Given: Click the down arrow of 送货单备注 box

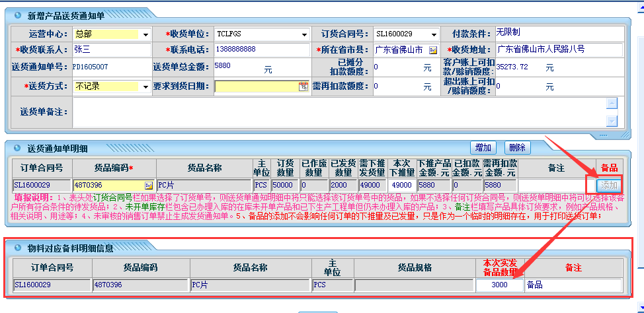Looking at the screenshot, I should (x=612, y=120).
